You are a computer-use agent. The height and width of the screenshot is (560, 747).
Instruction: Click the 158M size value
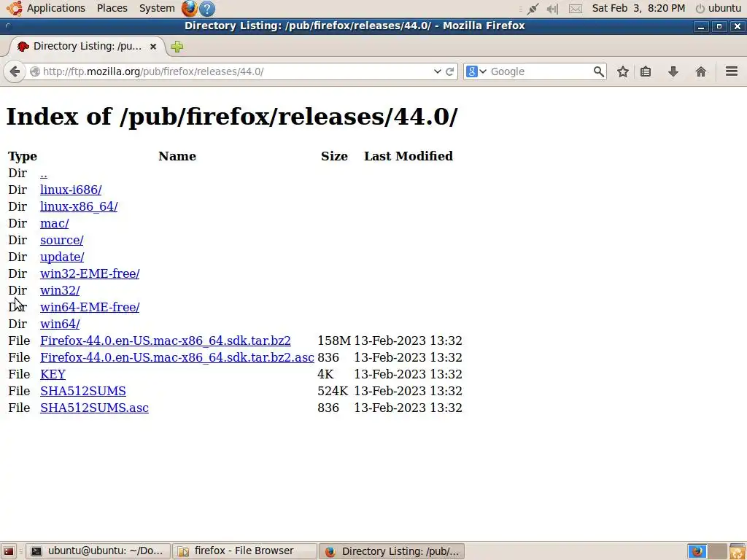(334, 341)
